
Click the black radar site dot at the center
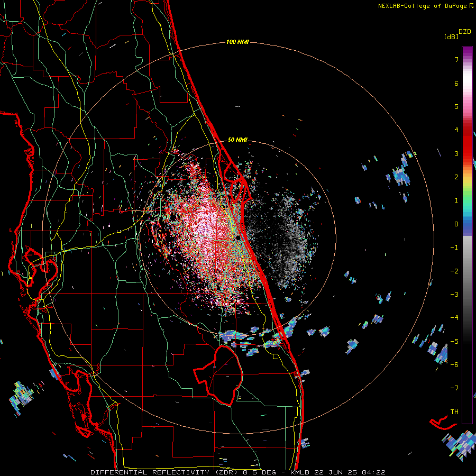(238, 237)
